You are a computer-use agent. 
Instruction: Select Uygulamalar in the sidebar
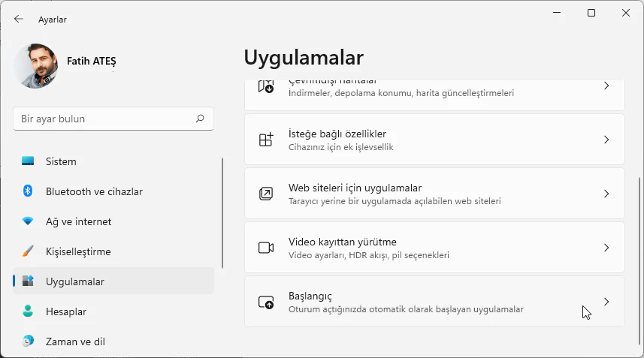tap(75, 281)
